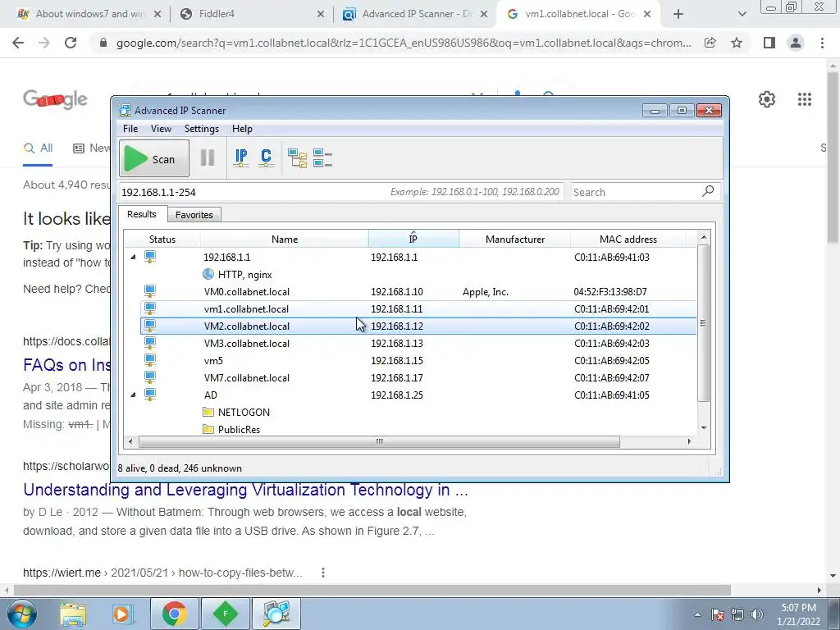Image resolution: width=840 pixels, height=630 pixels.
Task: Click the PublicRes folder icon
Action: 208,429
